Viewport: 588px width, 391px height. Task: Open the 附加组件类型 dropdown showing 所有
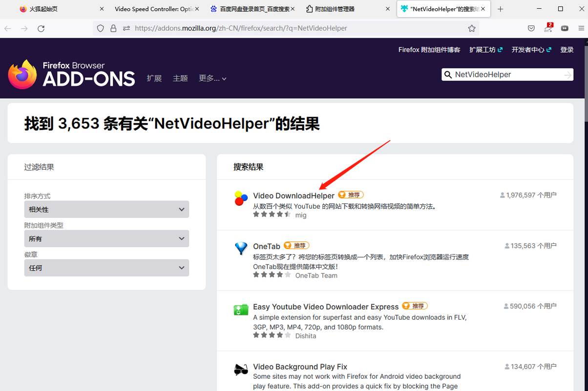[106, 239]
